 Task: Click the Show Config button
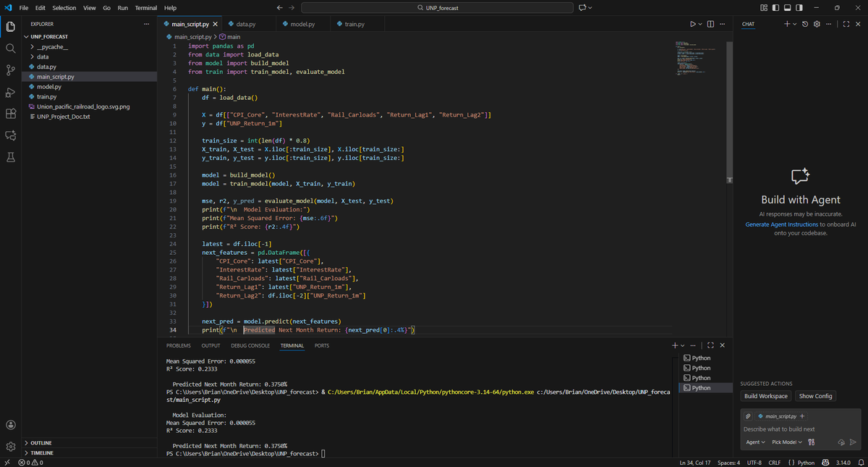click(815, 396)
